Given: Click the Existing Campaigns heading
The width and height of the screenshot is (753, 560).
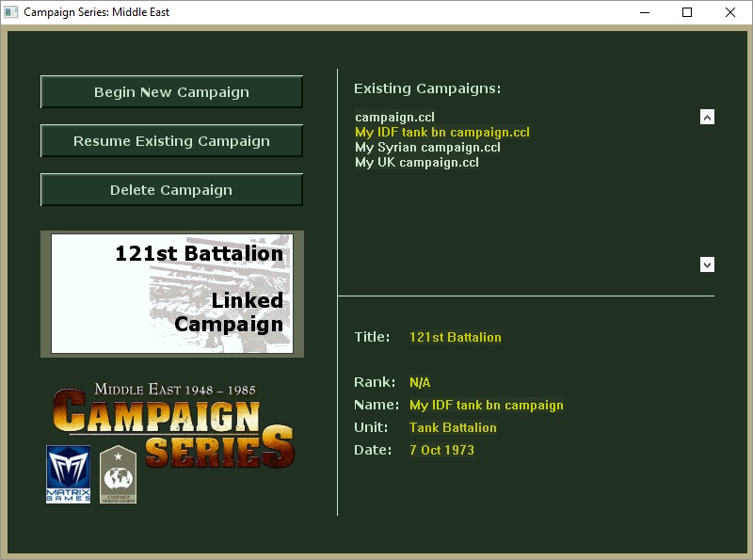Looking at the screenshot, I should coord(427,88).
